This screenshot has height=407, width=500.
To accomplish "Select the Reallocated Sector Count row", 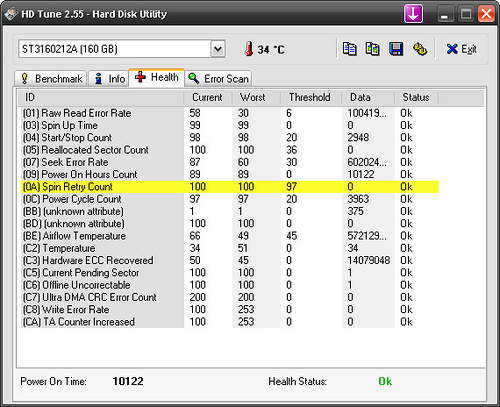I will (x=230, y=150).
